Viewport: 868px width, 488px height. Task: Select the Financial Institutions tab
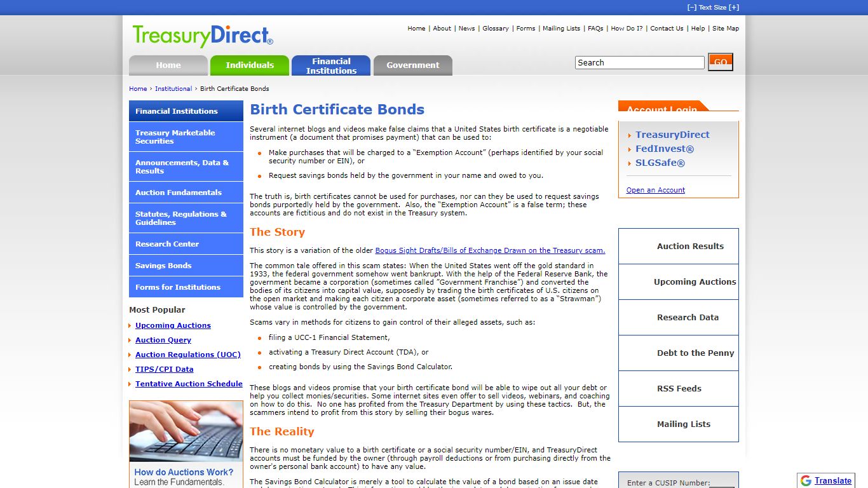point(331,65)
